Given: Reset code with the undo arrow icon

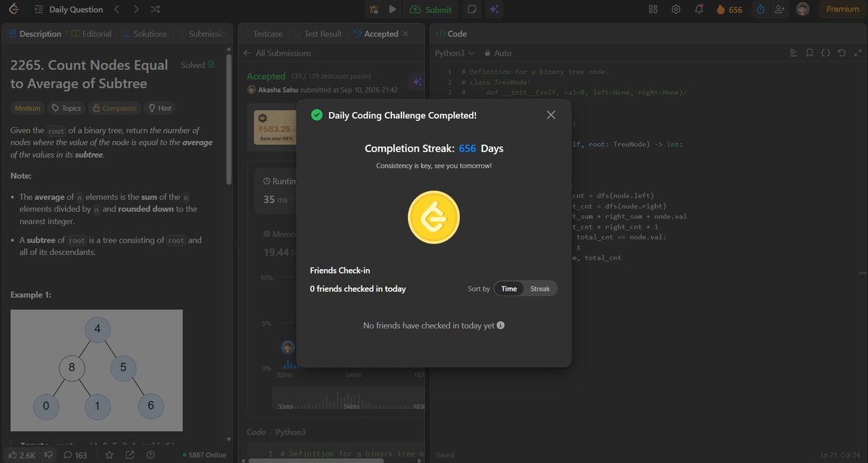Looking at the screenshot, I should point(841,53).
